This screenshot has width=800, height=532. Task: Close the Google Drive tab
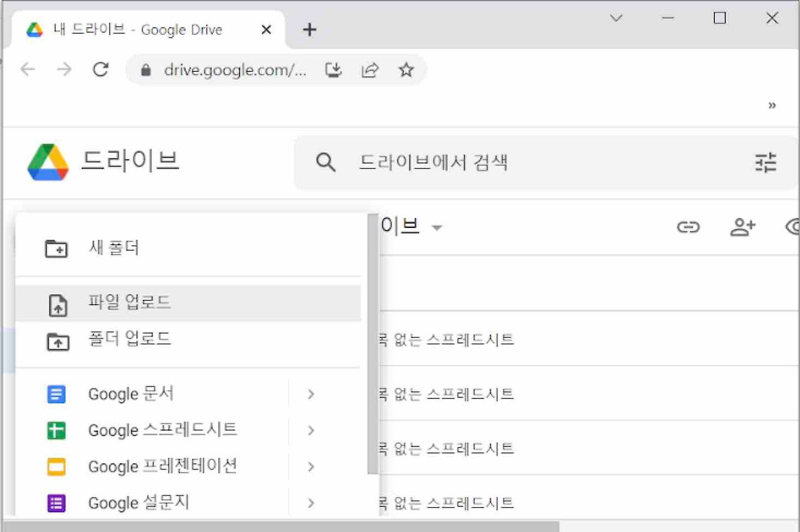(266, 29)
